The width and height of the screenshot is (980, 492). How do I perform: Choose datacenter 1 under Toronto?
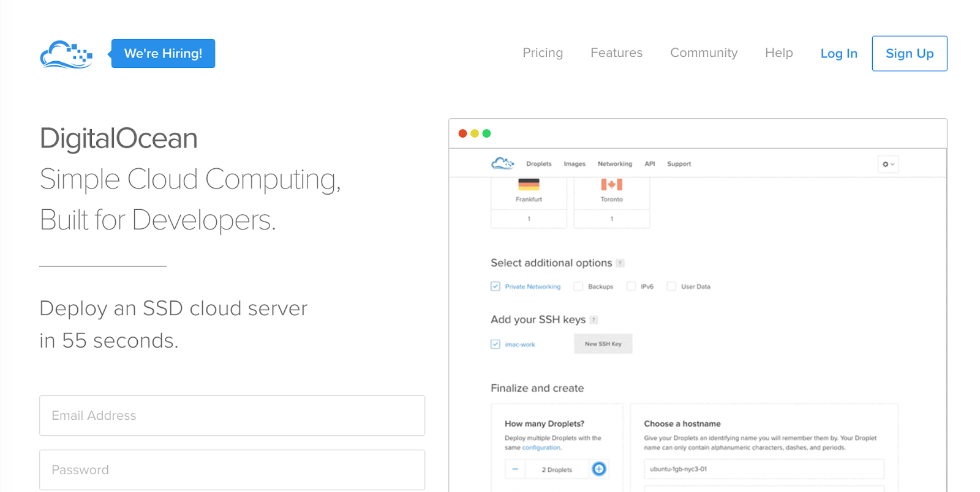(611, 218)
